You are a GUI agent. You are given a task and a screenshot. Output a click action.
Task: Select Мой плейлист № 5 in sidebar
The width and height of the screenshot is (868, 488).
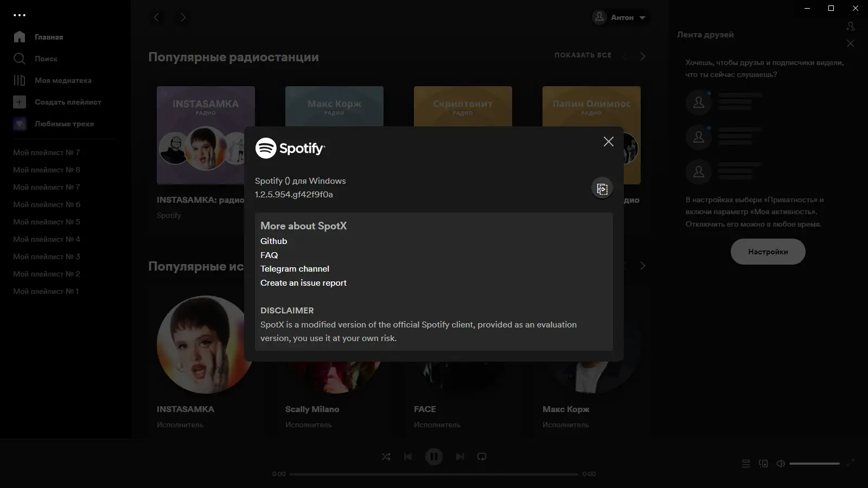[46, 222]
